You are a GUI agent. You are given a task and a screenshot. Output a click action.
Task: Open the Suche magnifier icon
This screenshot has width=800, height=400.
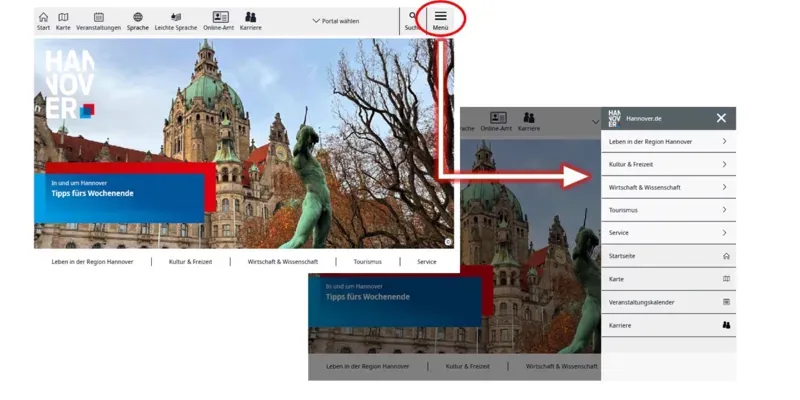coord(412,16)
